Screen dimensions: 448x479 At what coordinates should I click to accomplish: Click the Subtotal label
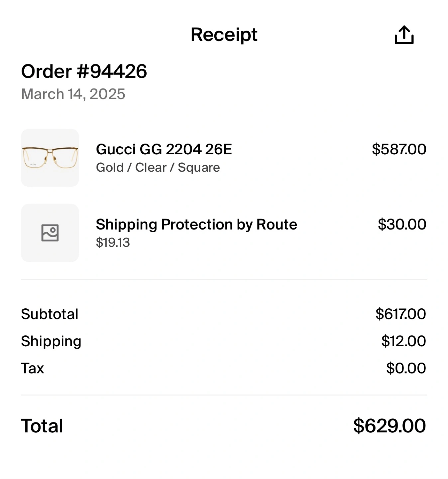50,314
